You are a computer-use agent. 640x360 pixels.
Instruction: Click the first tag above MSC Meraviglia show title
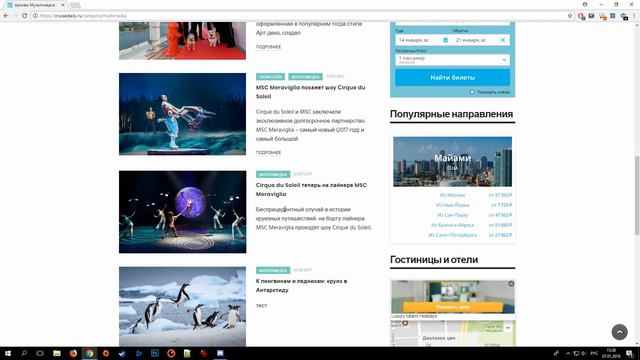point(270,77)
